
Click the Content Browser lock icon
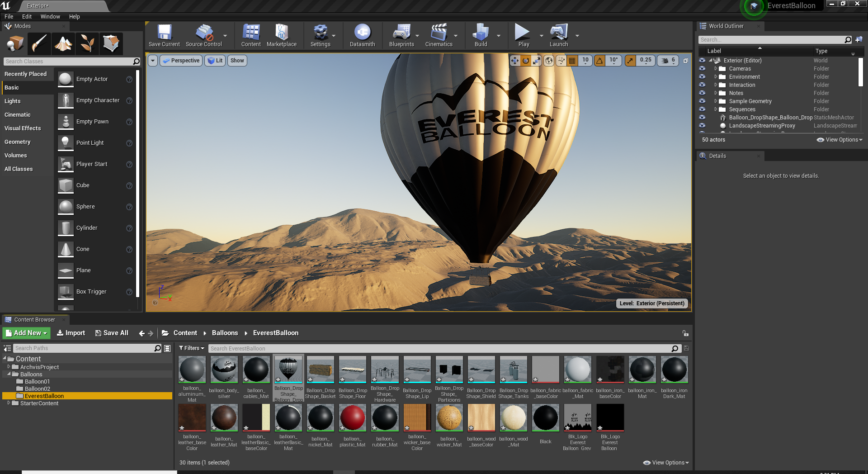pos(685,333)
